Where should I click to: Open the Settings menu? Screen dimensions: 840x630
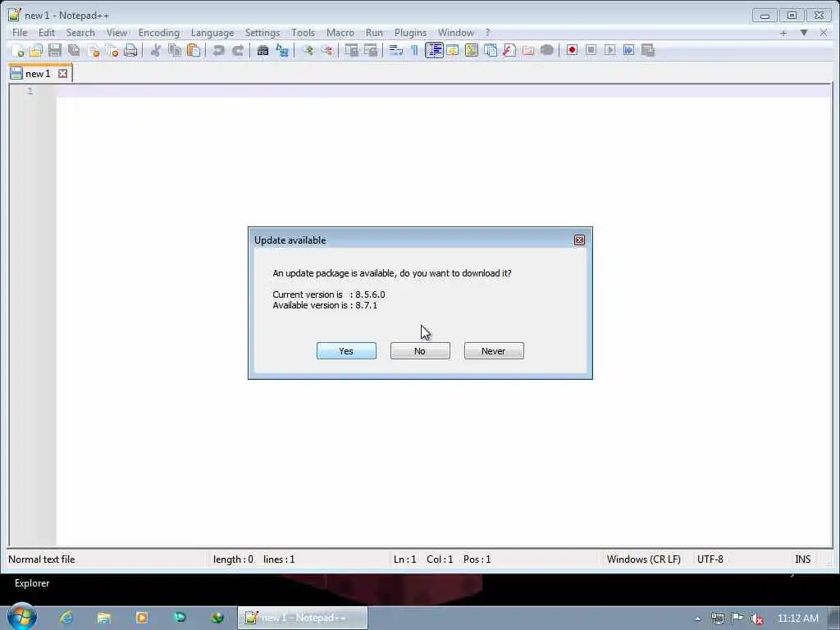[x=262, y=33]
